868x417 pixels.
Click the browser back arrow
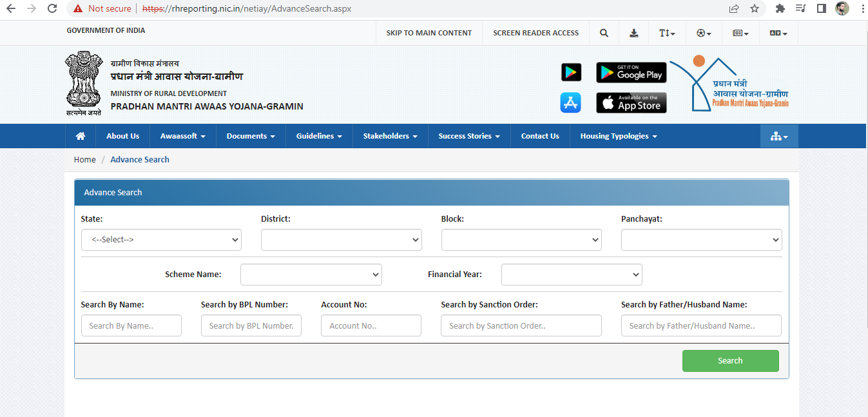coord(11,8)
